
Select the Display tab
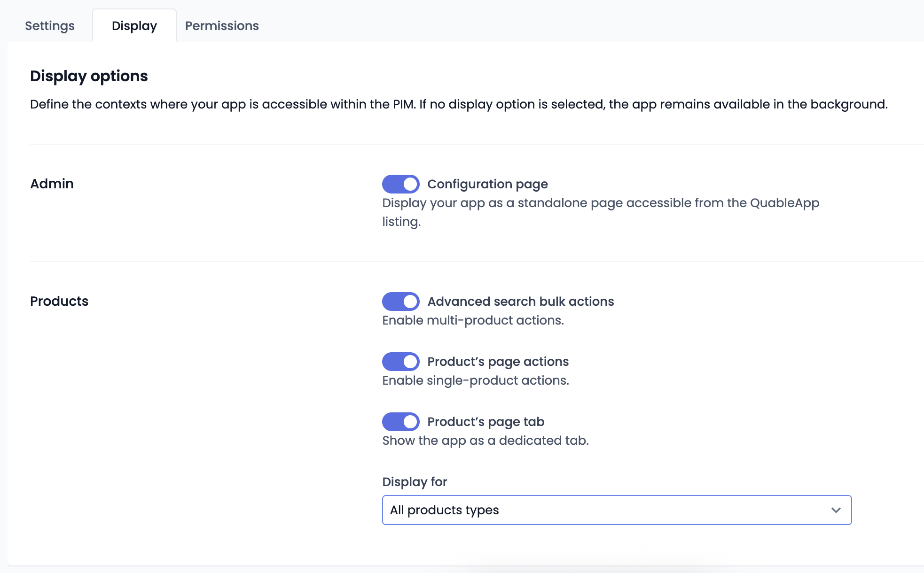tap(134, 26)
